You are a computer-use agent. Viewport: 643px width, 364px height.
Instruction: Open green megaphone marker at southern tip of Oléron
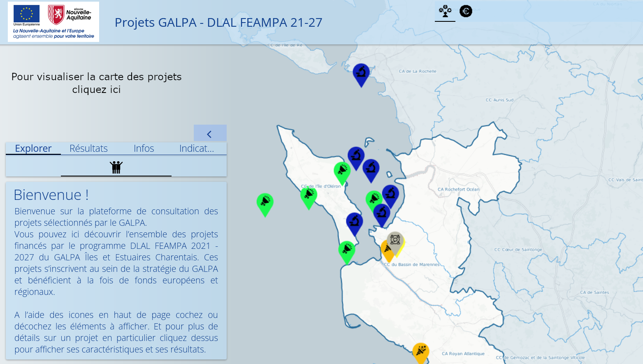point(347,252)
